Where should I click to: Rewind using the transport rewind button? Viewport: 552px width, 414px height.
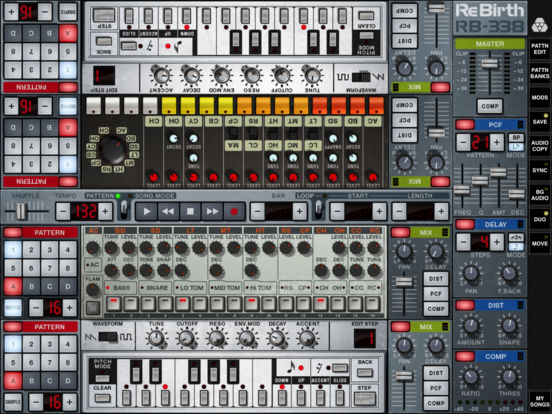coord(168,211)
